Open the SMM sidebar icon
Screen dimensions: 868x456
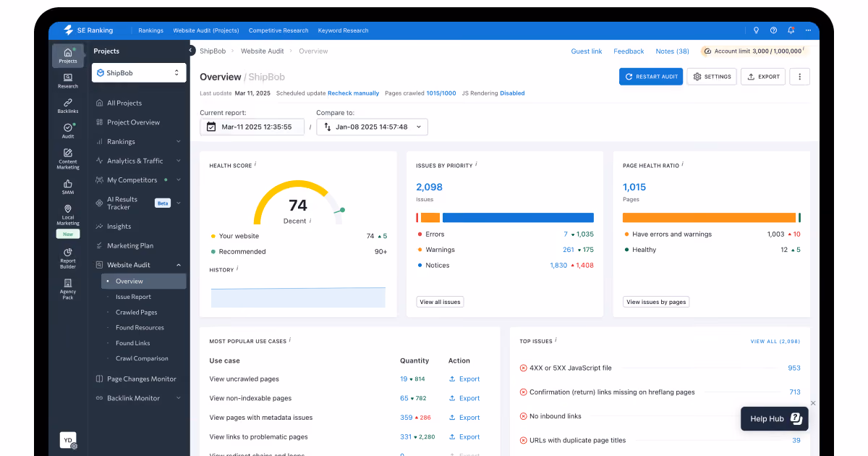[68, 187]
